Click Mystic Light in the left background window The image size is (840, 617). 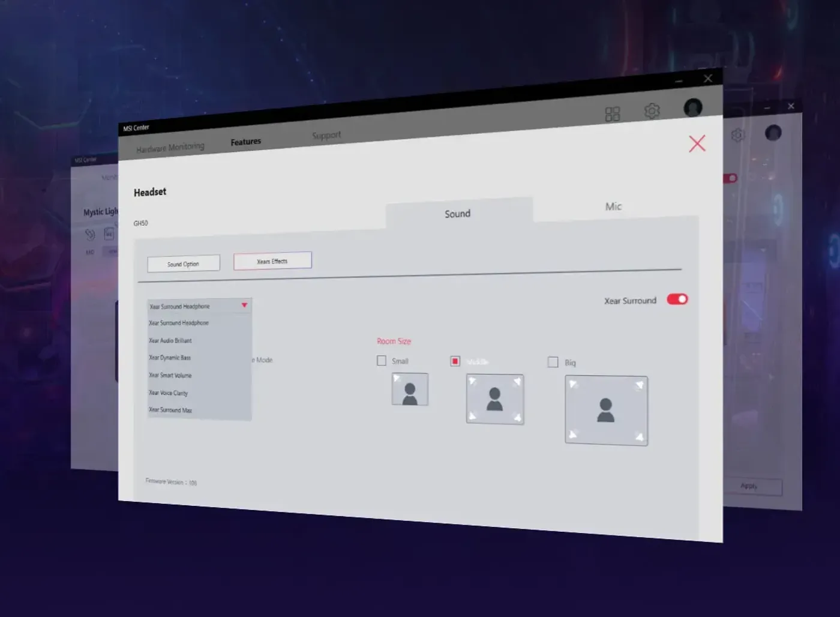(x=101, y=212)
